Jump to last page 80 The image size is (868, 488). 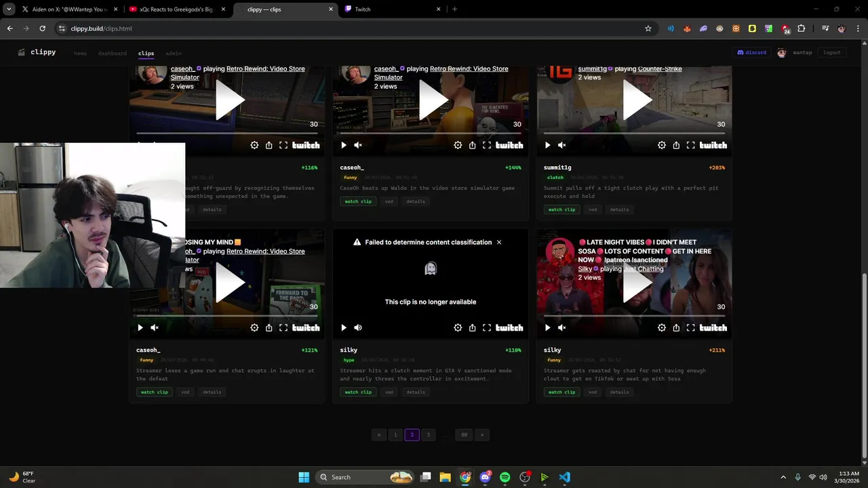[464, 434]
